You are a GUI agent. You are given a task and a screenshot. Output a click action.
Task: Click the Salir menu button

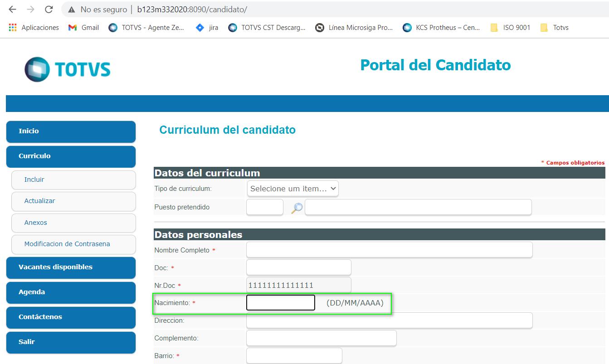(71, 342)
